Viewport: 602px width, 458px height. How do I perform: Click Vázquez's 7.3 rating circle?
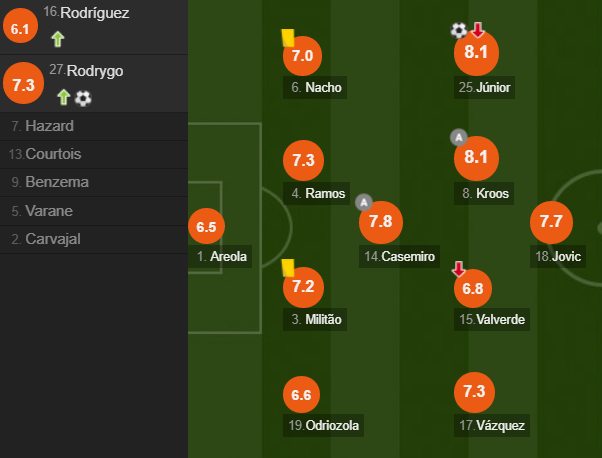(x=475, y=392)
